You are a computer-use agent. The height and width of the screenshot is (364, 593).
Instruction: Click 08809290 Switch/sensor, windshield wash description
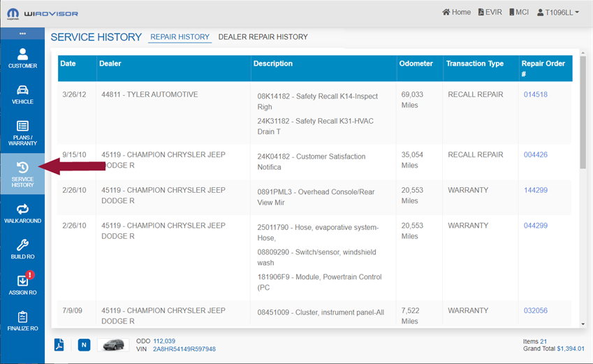point(316,257)
